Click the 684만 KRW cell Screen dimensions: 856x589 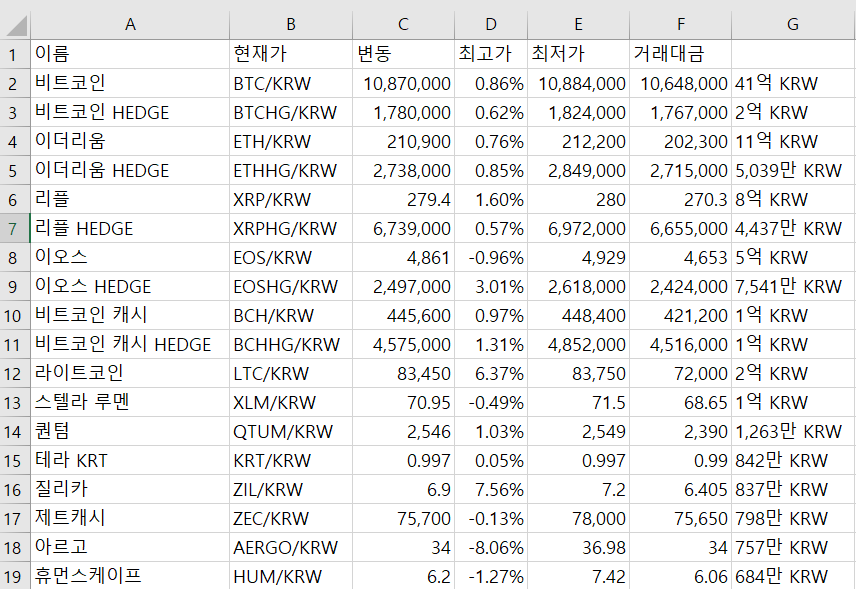[793, 575]
